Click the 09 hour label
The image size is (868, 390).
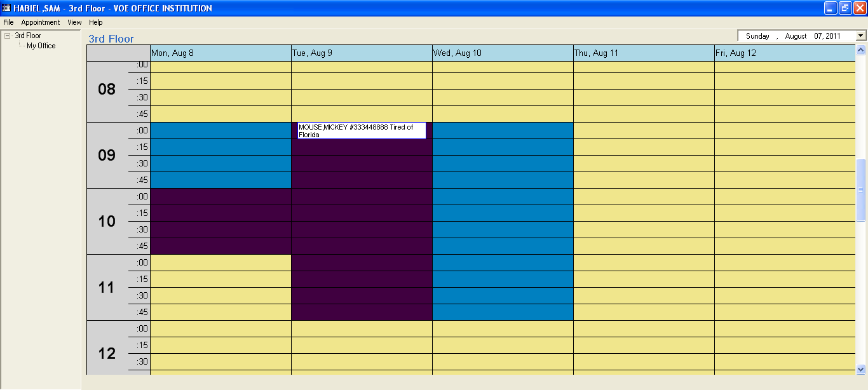[x=107, y=156]
